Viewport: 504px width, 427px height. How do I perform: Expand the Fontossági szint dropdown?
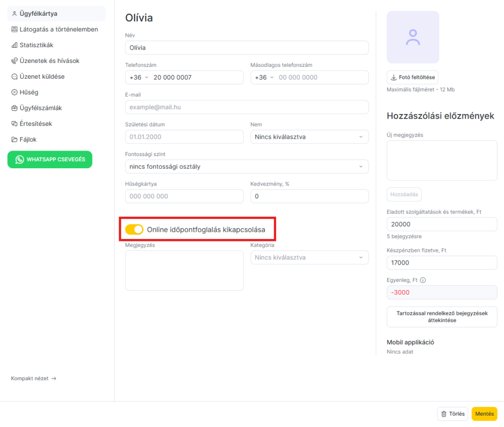[x=247, y=167]
